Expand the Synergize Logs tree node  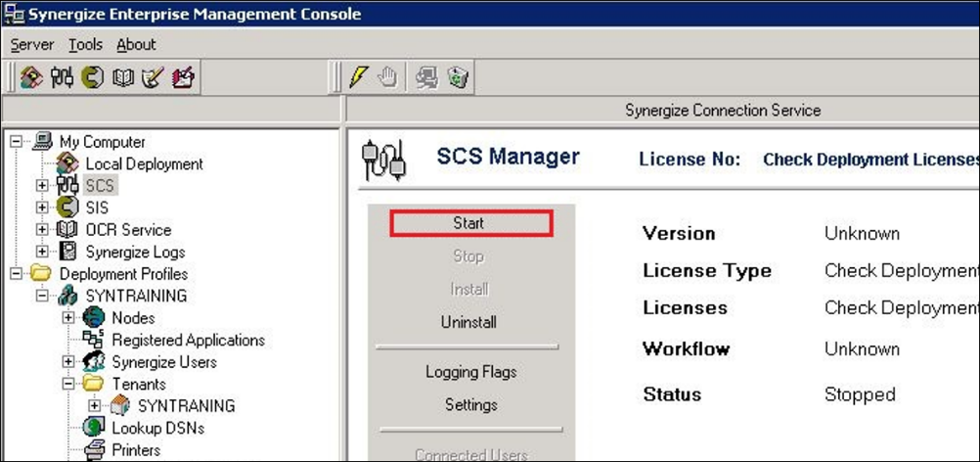42,252
